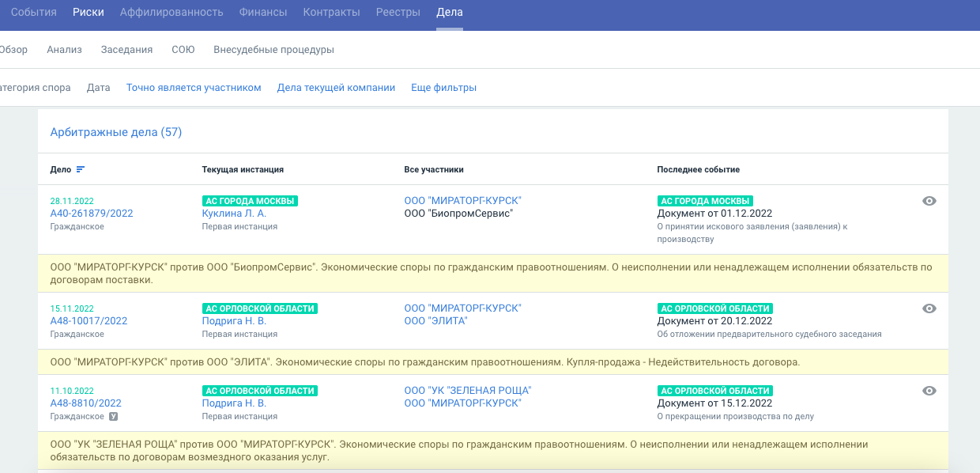Open the Дата filter dropdown
The height and width of the screenshot is (473, 980).
98,88
